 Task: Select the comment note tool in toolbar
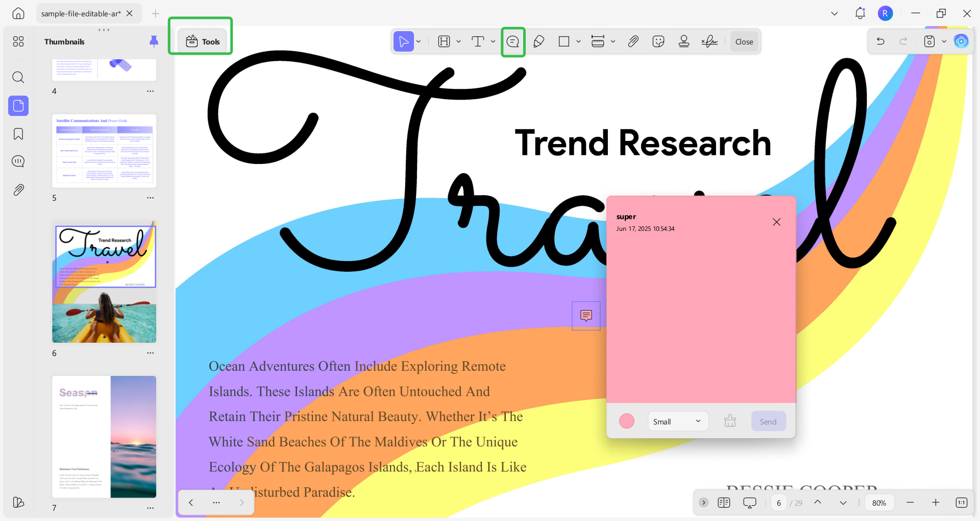click(513, 42)
